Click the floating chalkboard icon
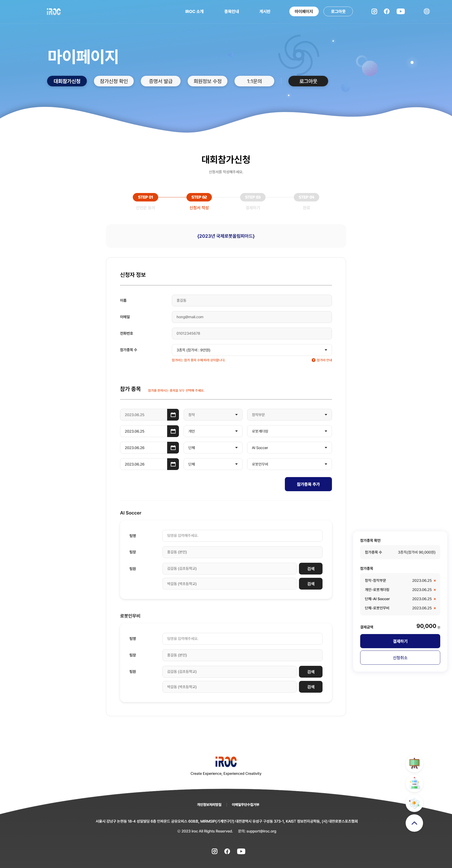The image size is (452, 868). click(x=414, y=764)
